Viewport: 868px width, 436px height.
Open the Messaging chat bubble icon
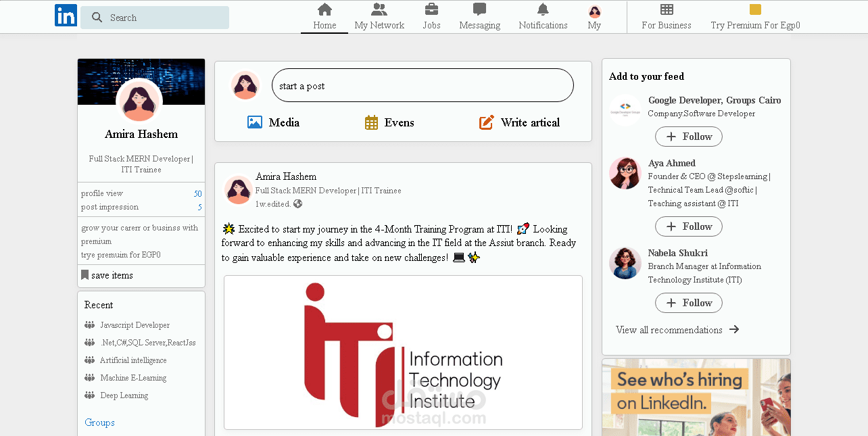click(x=479, y=9)
